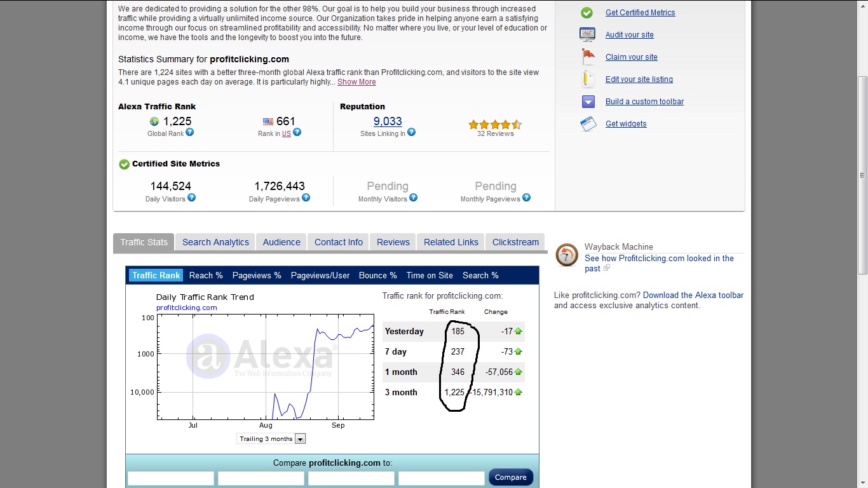This screenshot has height=488, width=868.
Task: Click the Build a custom toolbar icon
Action: point(588,102)
